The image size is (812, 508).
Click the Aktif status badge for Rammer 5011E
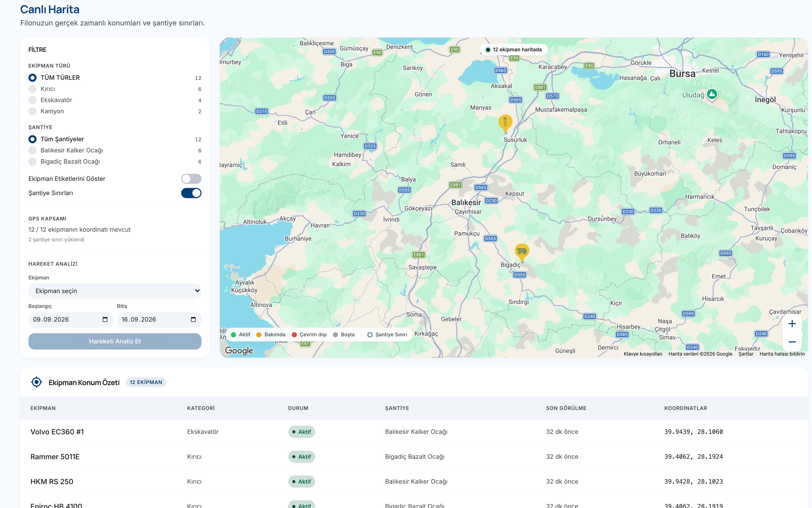(301, 457)
